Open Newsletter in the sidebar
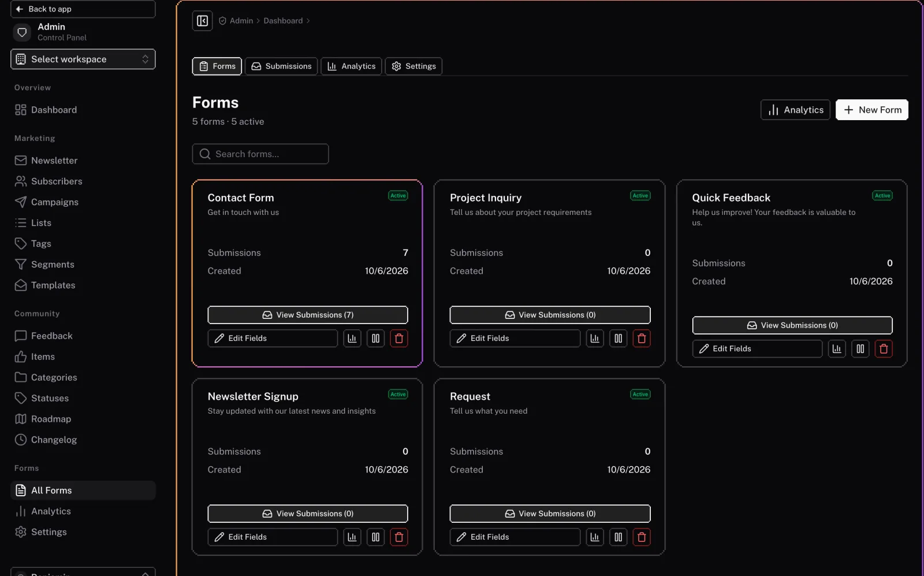 (83, 161)
